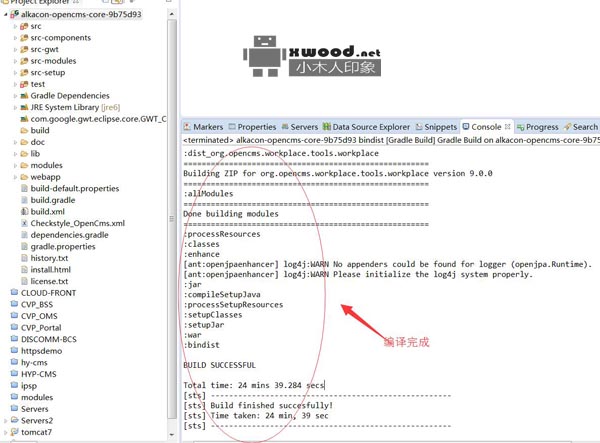Click the build.xml ant file icon

[x=24, y=212]
